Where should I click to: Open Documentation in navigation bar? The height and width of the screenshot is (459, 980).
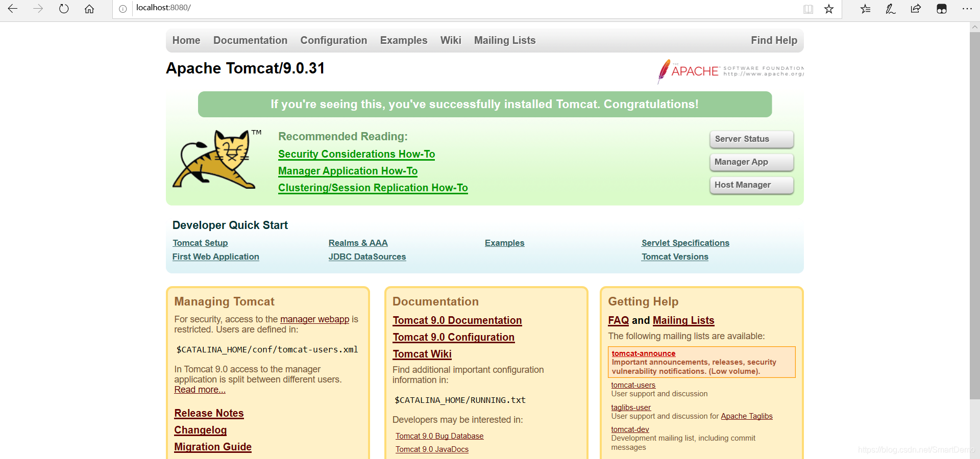pos(250,40)
